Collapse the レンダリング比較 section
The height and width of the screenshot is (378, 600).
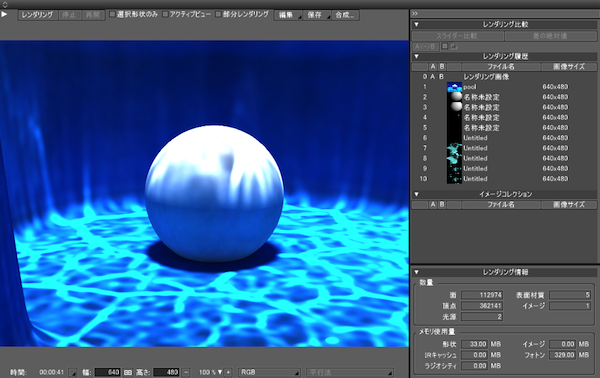(x=417, y=24)
